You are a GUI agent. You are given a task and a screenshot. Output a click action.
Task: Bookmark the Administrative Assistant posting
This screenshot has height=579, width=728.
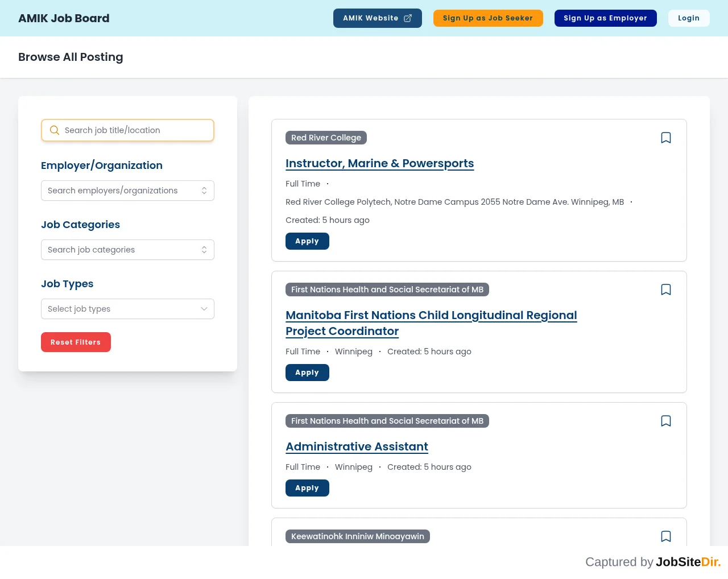click(x=666, y=421)
